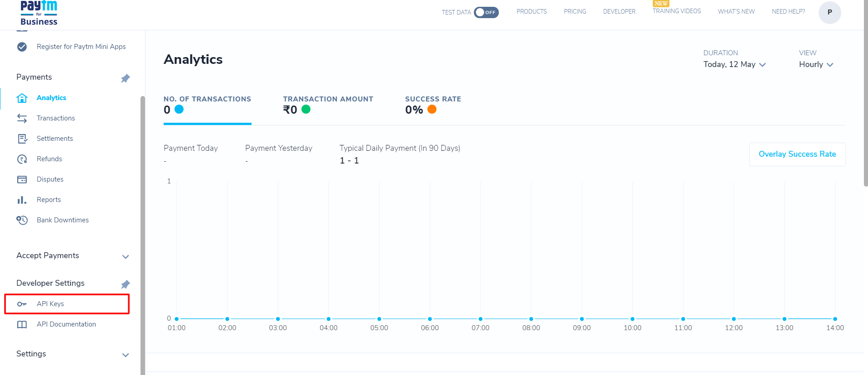Open the Pricing menu item

[575, 11]
